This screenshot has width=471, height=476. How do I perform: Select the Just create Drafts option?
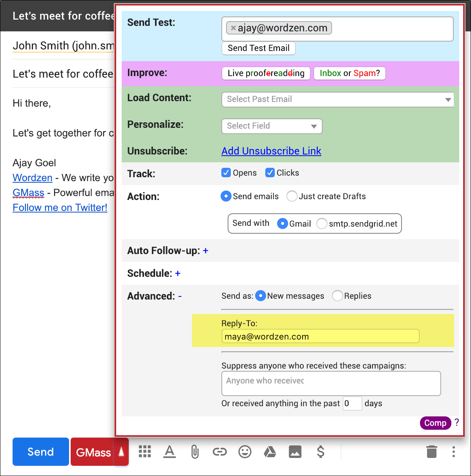pos(292,196)
